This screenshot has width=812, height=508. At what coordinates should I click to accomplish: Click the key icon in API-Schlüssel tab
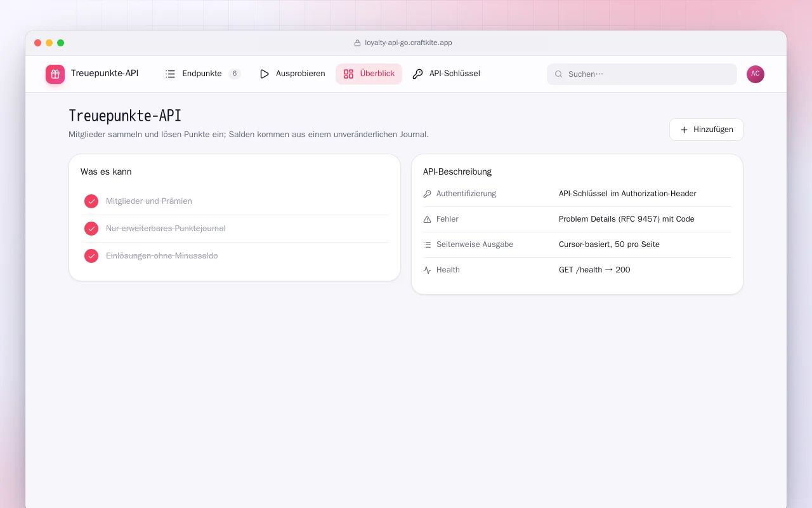pyautogui.click(x=417, y=74)
